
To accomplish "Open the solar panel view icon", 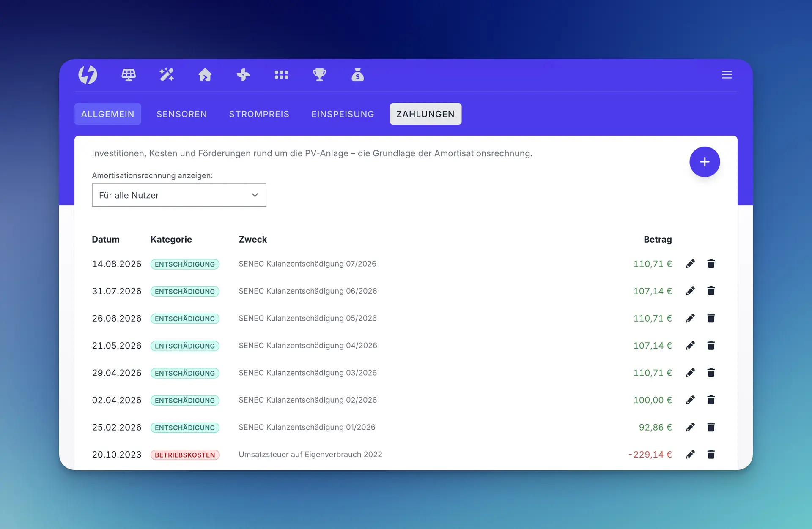I will pyautogui.click(x=129, y=75).
